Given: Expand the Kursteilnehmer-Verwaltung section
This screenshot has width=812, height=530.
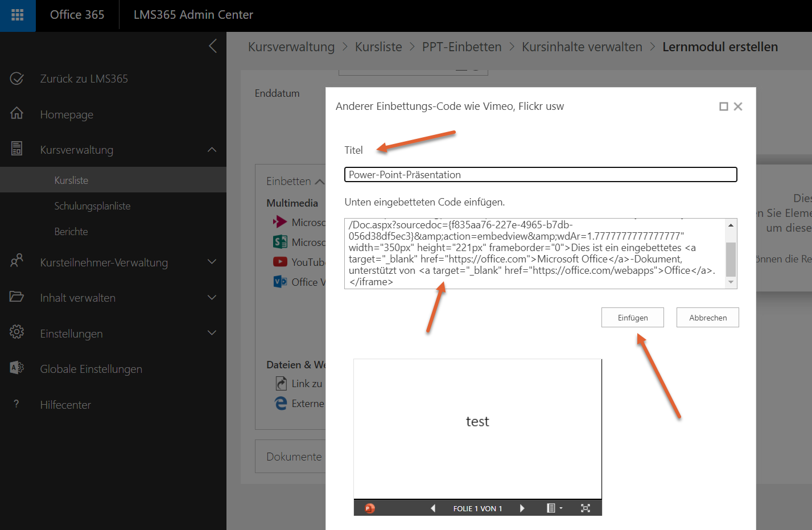Looking at the screenshot, I should click(x=212, y=262).
